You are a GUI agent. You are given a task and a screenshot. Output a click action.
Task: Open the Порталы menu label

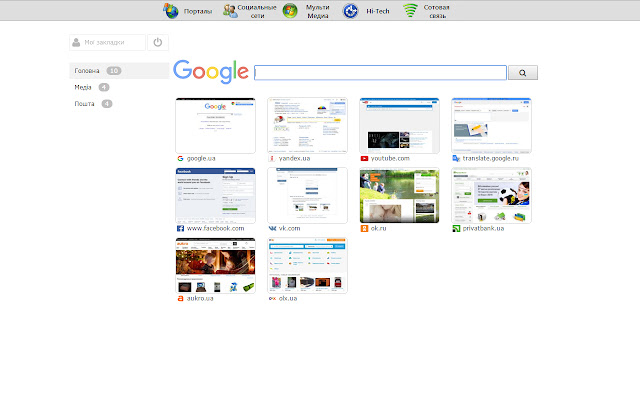198,11
